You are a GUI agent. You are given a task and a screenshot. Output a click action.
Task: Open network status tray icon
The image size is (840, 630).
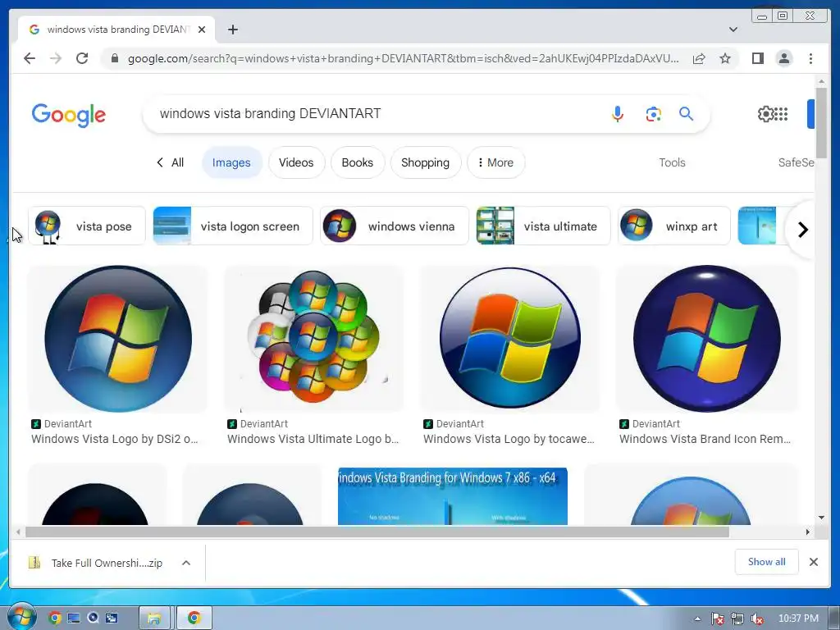tap(737, 619)
